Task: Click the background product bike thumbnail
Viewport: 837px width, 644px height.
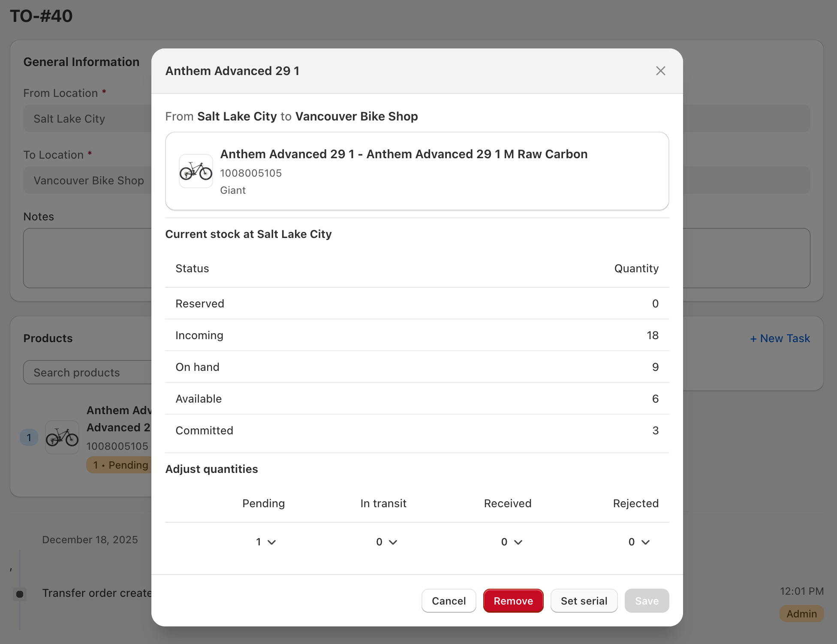Action: coord(62,437)
